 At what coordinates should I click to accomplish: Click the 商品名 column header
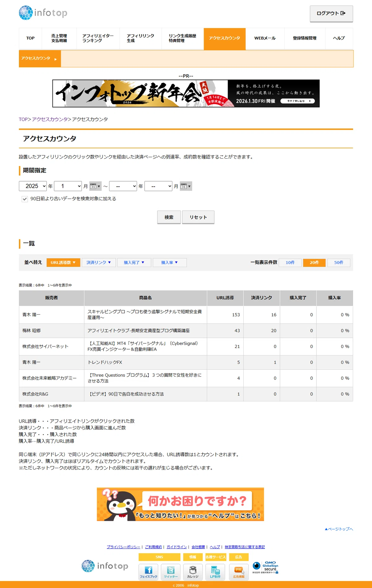(x=145, y=298)
